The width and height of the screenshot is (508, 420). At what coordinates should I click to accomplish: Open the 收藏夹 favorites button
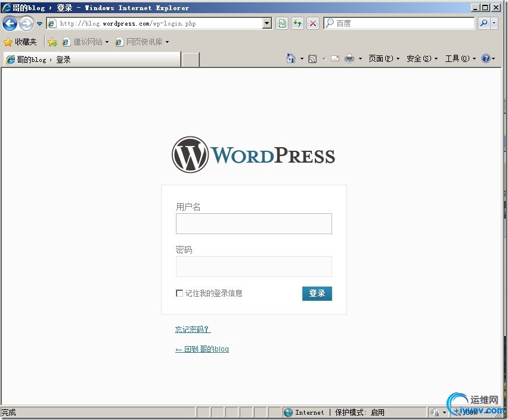pyautogui.click(x=20, y=42)
